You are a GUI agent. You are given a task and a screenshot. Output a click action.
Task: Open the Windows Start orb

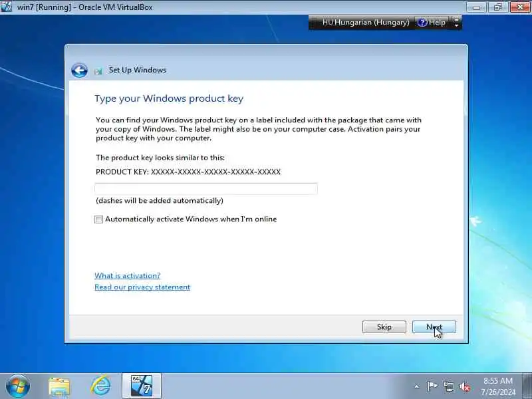(18, 386)
